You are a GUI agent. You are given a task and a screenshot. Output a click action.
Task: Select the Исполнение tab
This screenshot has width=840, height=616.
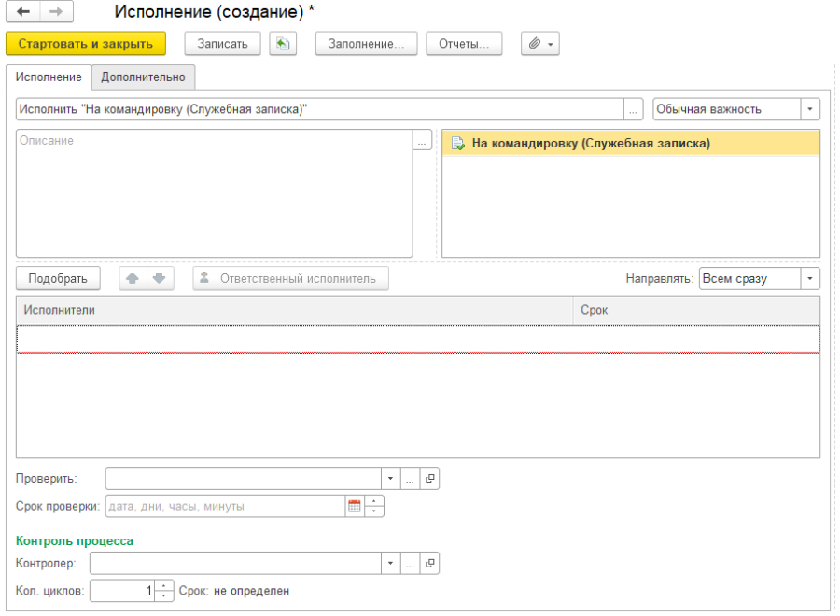coord(49,77)
